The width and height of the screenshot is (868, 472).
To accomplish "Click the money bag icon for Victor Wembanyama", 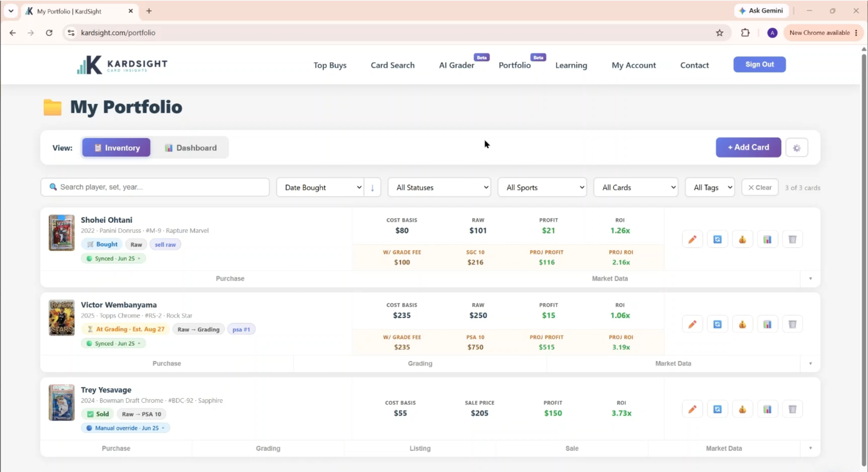I will tap(742, 324).
